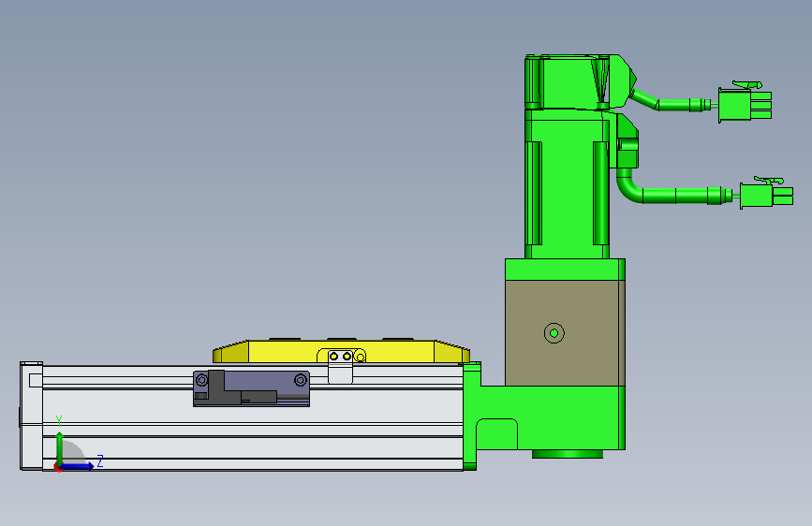Screen dimensions: 812x526
Task: Select the green cylindrical boss under the bracket
Action: pos(568,454)
